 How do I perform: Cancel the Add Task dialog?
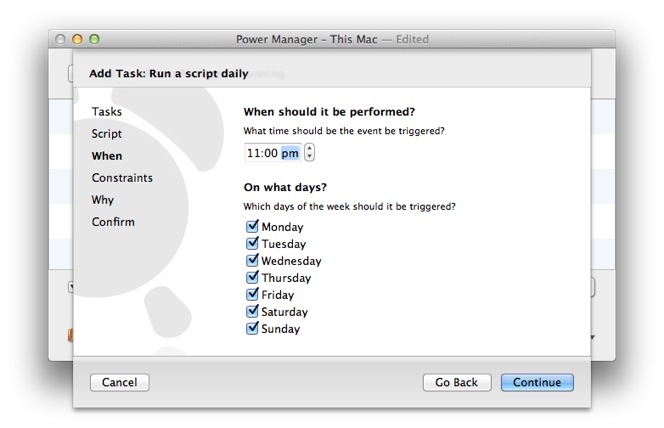tap(119, 382)
